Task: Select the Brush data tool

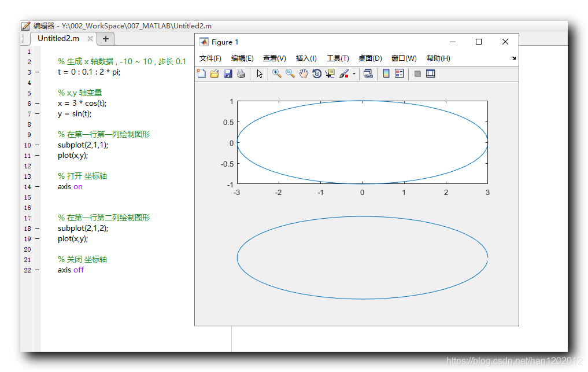Action: point(344,73)
